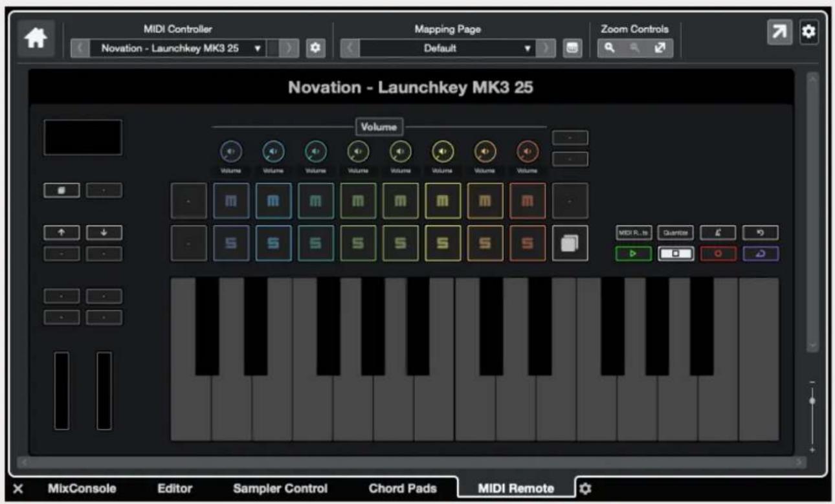Select the MIDI Remote tab
This screenshot has width=835, height=504.
(x=516, y=488)
